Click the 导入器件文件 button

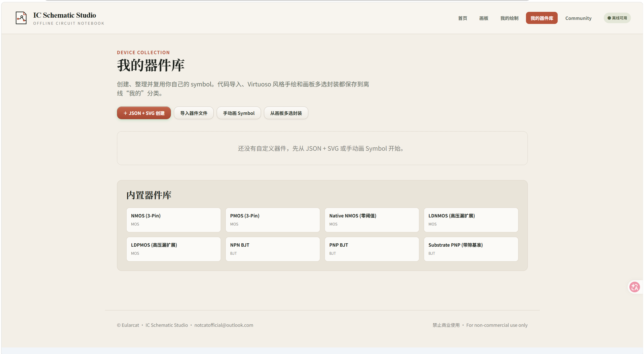click(194, 113)
